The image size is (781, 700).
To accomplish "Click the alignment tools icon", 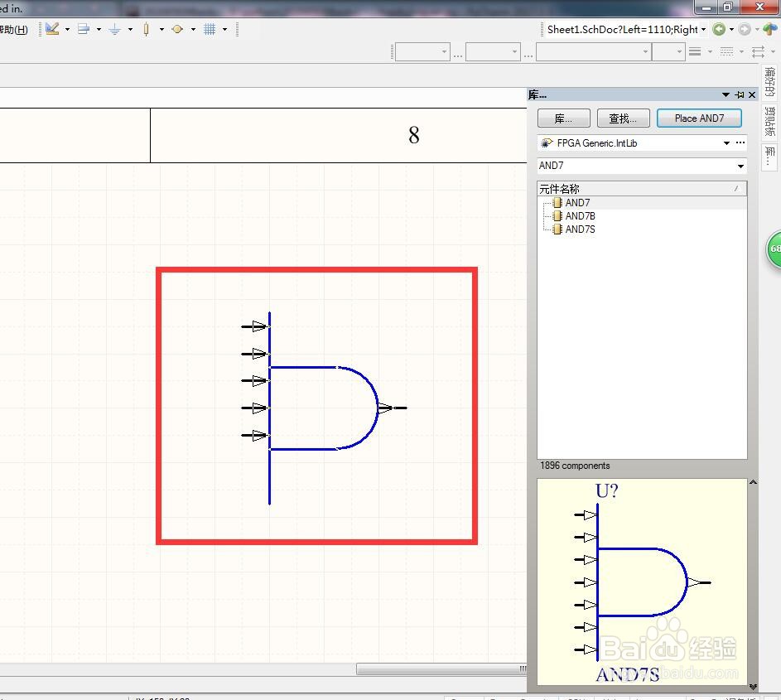I will 84,29.
